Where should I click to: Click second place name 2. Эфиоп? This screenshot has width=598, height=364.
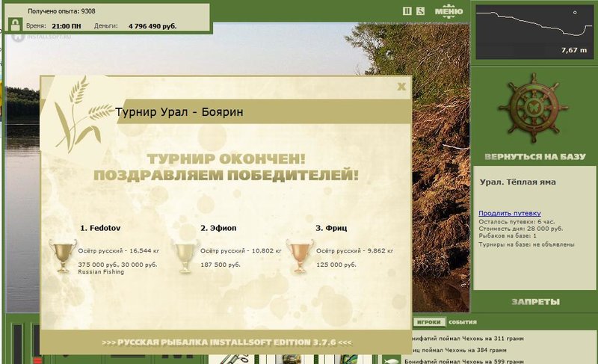[x=218, y=228]
